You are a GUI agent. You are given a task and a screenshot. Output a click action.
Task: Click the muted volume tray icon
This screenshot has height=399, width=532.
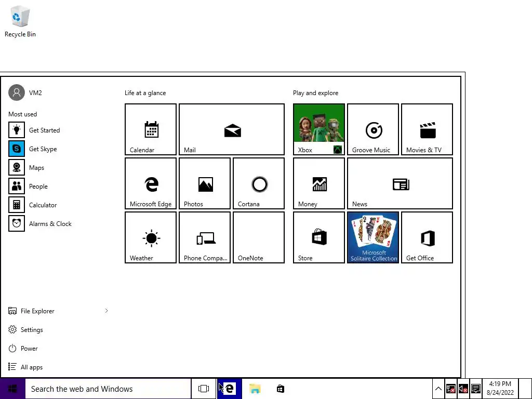click(463, 389)
